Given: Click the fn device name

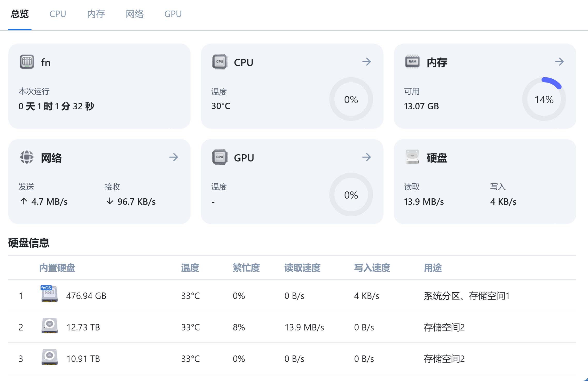Looking at the screenshot, I should [46, 62].
